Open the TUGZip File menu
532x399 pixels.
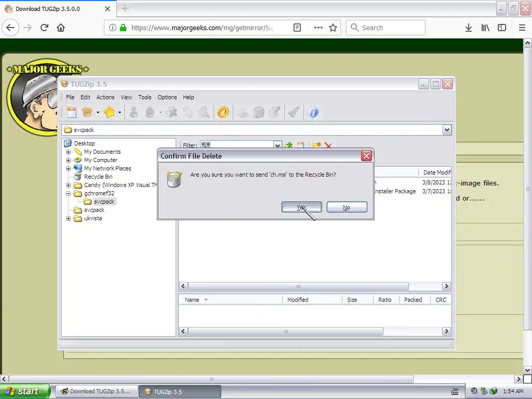click(70, 97)
